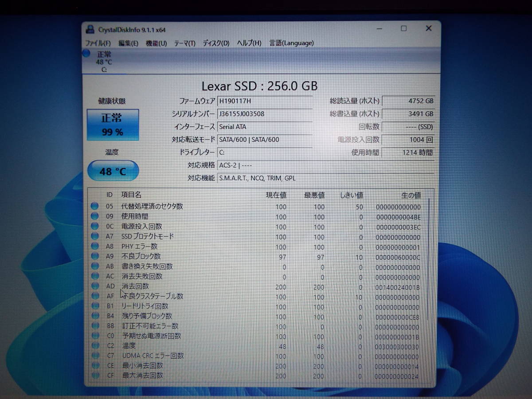Click status icon of row A9 不良ブロック数
Viewport: 532px width, 399px height.
94,256
